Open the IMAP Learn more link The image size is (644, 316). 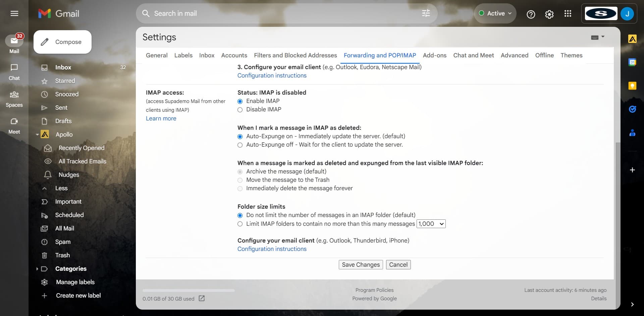pos(161,118)
